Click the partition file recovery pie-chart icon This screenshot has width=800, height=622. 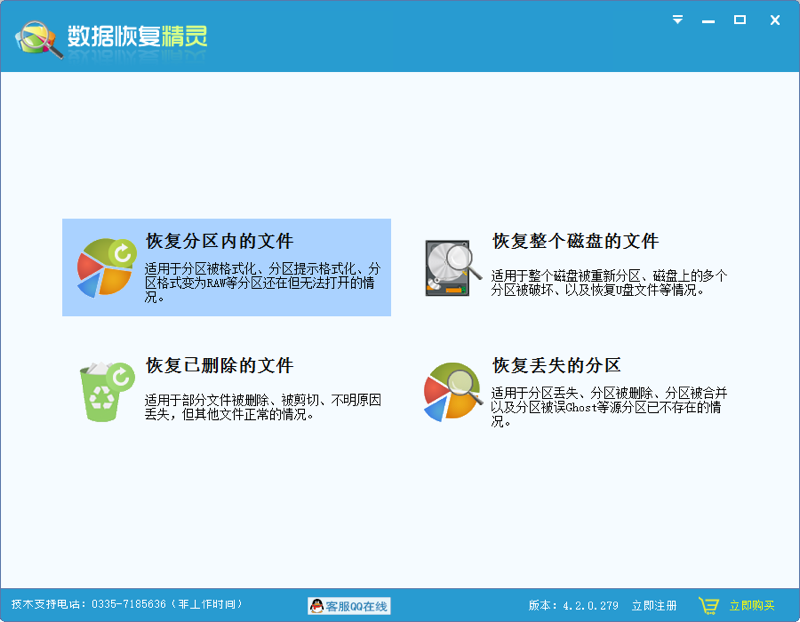click(x=107, y=267)
